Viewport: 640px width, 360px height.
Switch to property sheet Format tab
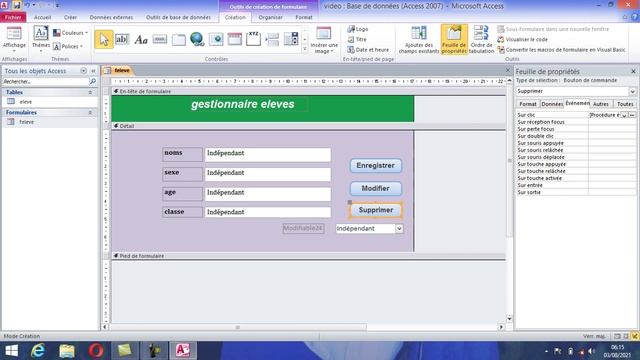coord(528,104)
